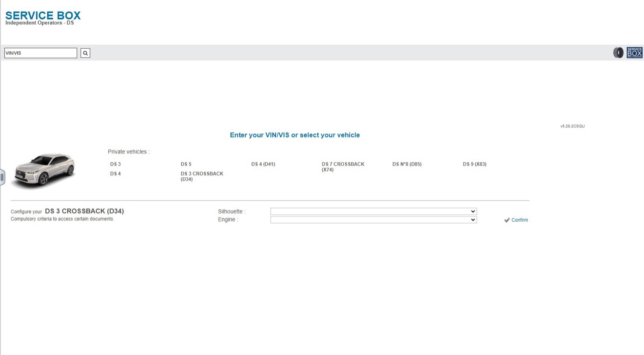Select DS 4 (D41) vehicle

tap(263, 164)
